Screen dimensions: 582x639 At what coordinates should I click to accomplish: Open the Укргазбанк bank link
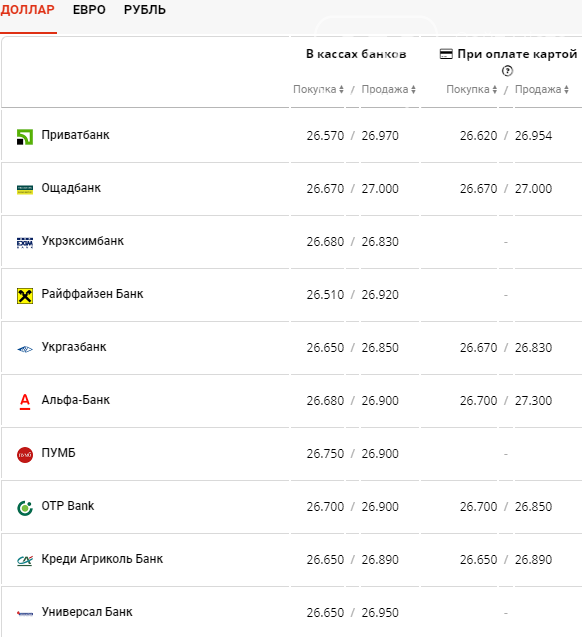74,347
